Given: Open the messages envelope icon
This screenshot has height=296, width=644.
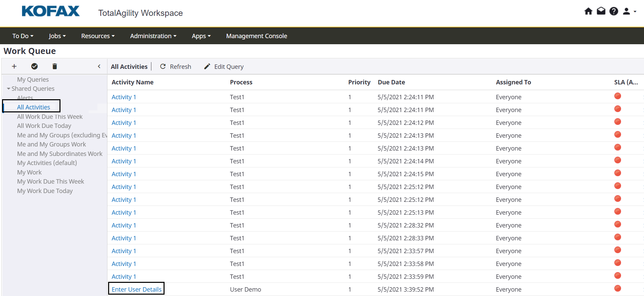Looking at the screenshot, I should (x=601, y=11).
